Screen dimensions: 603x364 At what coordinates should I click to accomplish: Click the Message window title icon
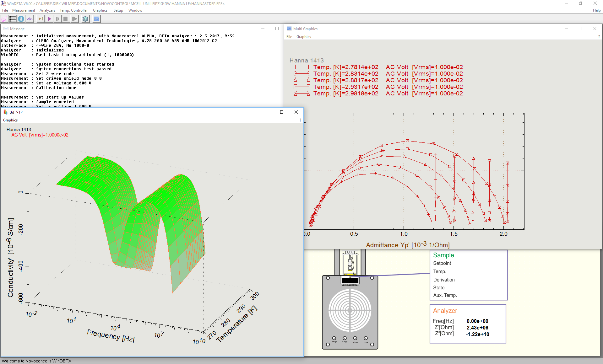click(6, 29)
